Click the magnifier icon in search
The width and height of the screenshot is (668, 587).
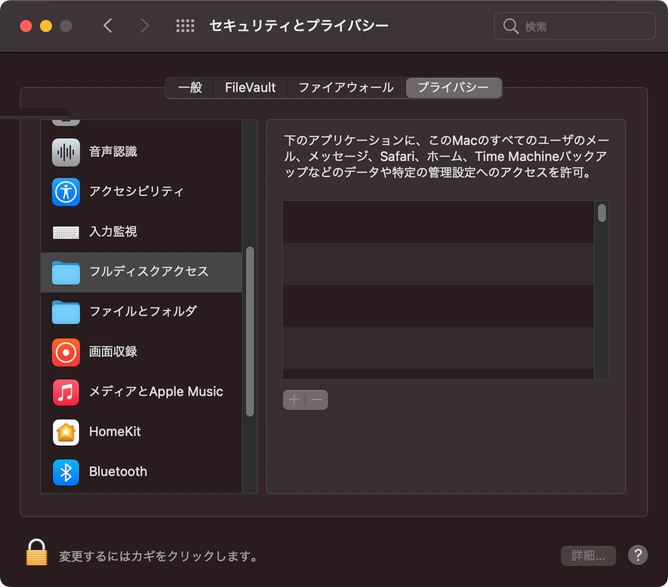pos(510,26)
